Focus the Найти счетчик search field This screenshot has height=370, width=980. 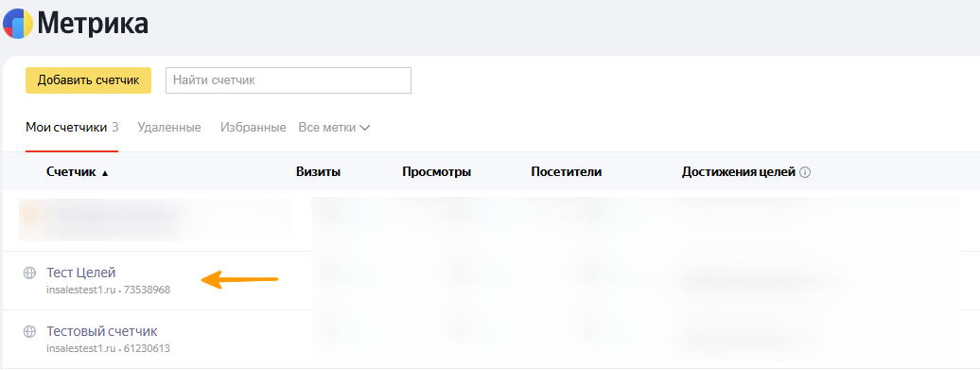click(289, 80)
